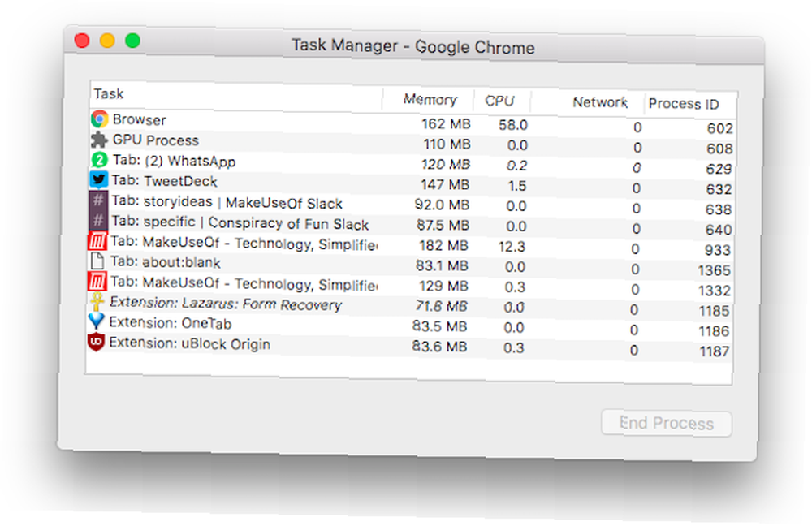The image size is (812, 526).
Task: Click the Lazarus ankh extension icon
Action: (97, 301)
